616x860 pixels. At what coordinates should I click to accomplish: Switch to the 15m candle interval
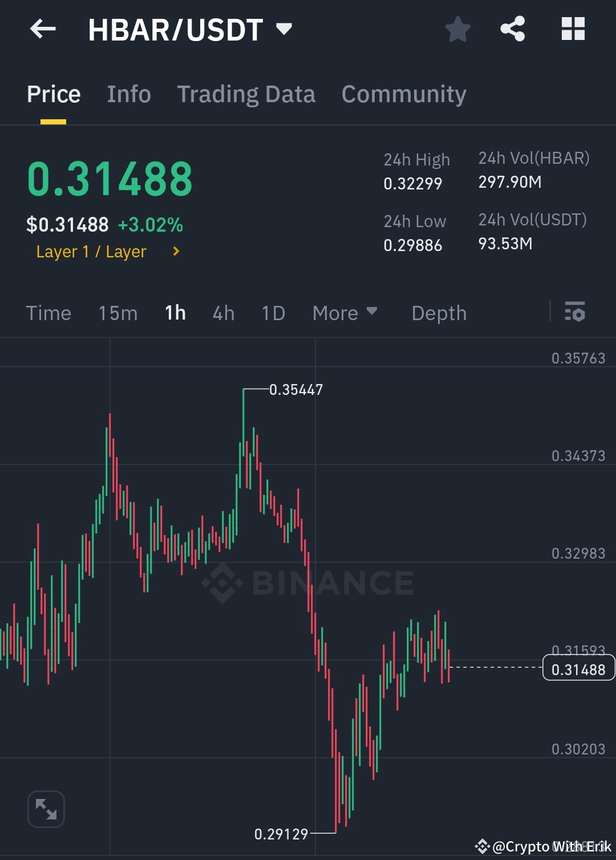pos(117,313)
